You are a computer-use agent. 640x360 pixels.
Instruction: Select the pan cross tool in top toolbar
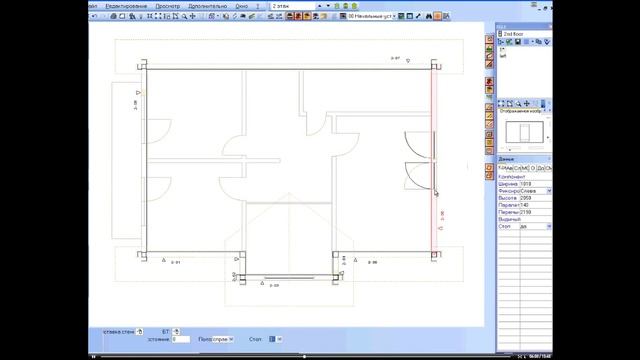pyautogui.click(x=193, y=16)
